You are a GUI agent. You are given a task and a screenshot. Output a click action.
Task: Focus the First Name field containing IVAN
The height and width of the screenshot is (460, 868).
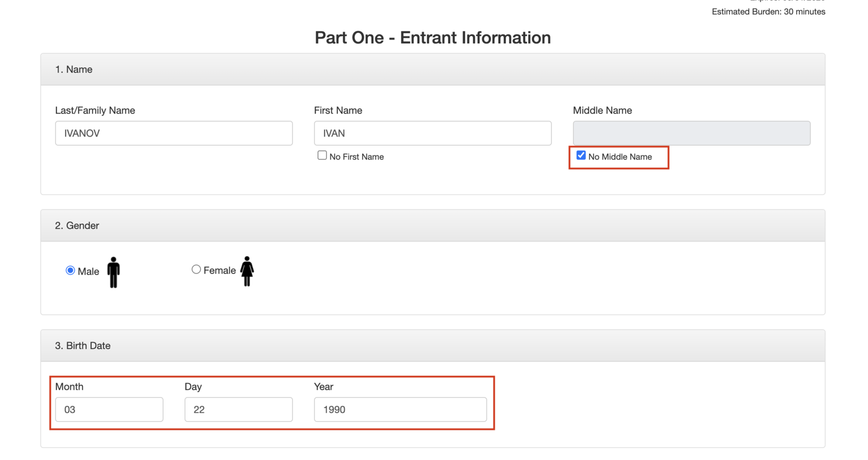[x=432, y=133]
